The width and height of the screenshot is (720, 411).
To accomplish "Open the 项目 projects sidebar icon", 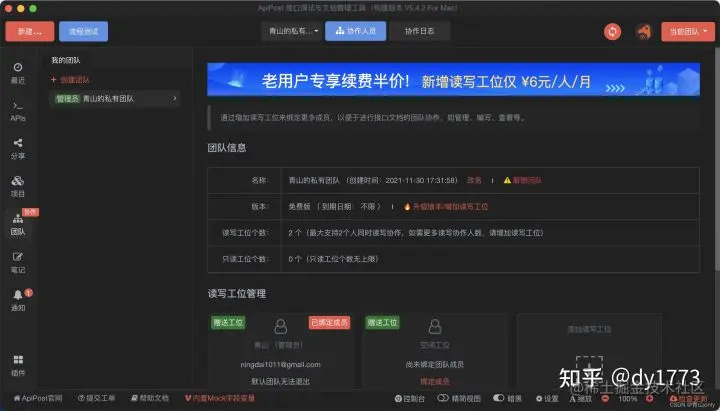I will [x=17, y=186].
